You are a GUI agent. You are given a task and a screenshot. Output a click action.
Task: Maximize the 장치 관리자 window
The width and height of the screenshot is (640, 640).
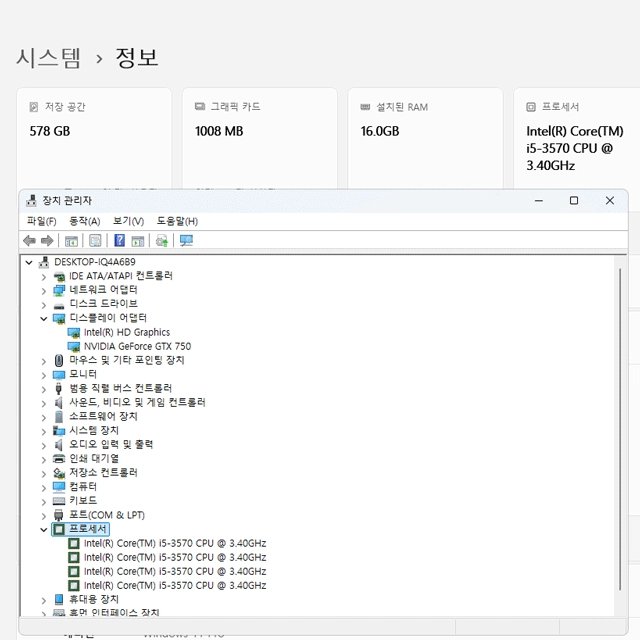(574, 201)
